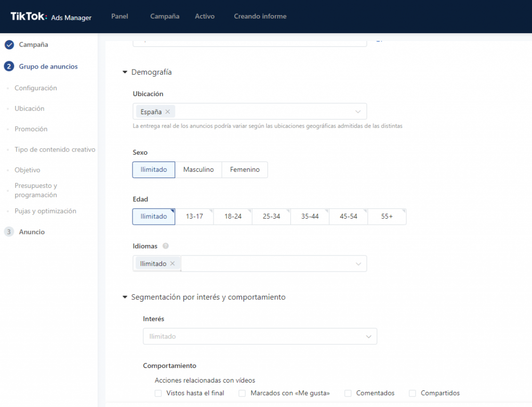Viewport: 532px width, 407px height.
Task: Jump to Pujas y optimización in sidebar
Action: click(x=45, y=211)
